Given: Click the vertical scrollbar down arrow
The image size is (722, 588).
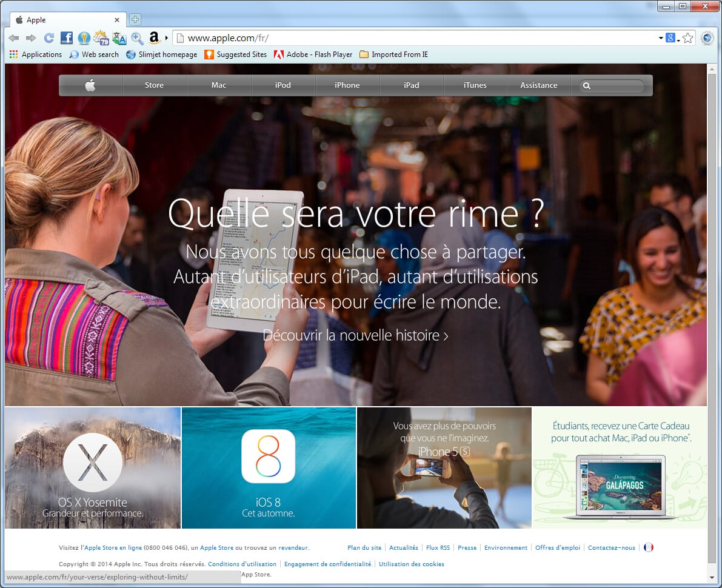Looking at the screenshot, I should [x=712, y=578].
